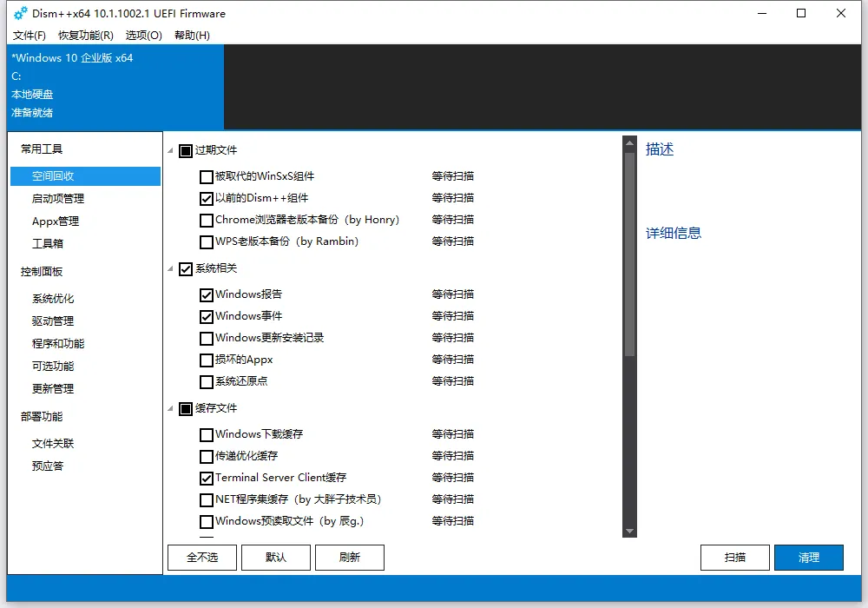Close the Dism++ window
868x608 pixels.
tap(841, 13)
